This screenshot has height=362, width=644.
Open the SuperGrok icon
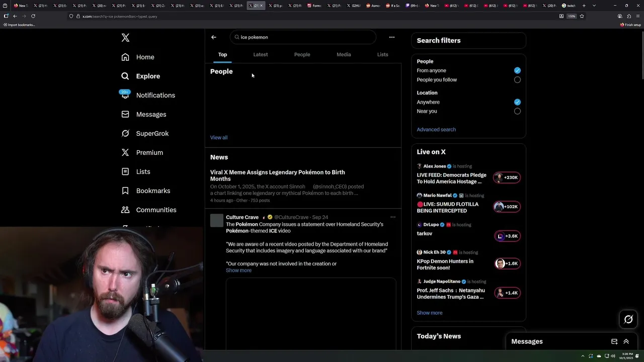point(125,133)
